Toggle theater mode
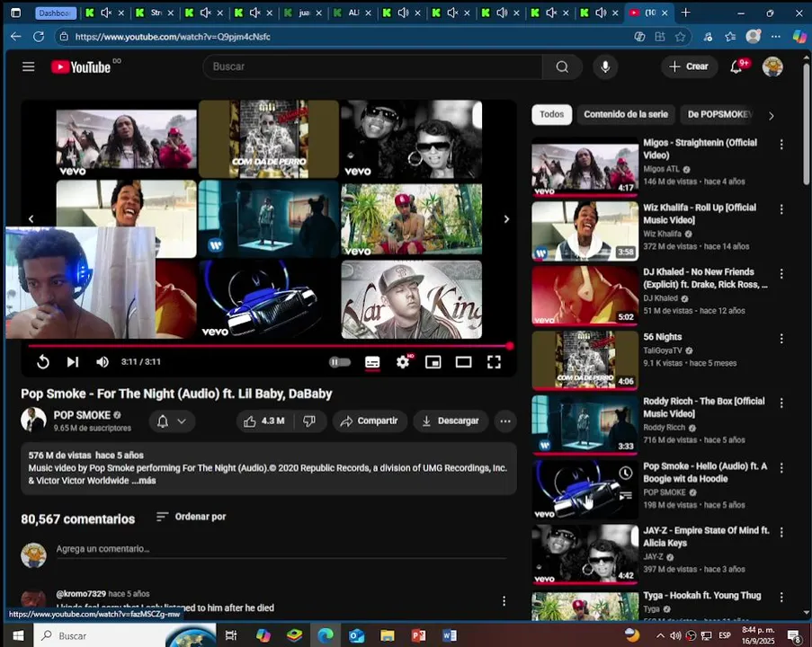This screenshot has height=647, width=812. 463,362
